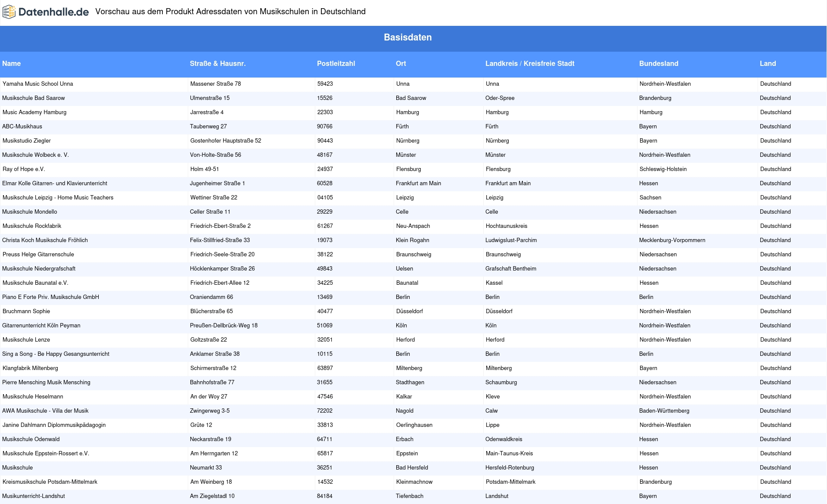This screenshot has height=504, width=827.
Task: Select the Landkreis cell Hochtaunuskreis
Action: (507, 226)
